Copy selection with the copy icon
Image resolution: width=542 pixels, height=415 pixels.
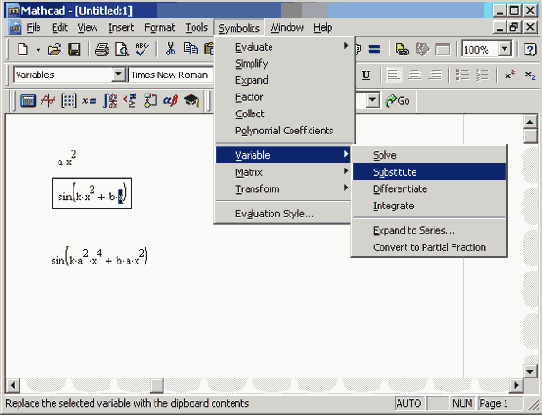coord(190,49)
